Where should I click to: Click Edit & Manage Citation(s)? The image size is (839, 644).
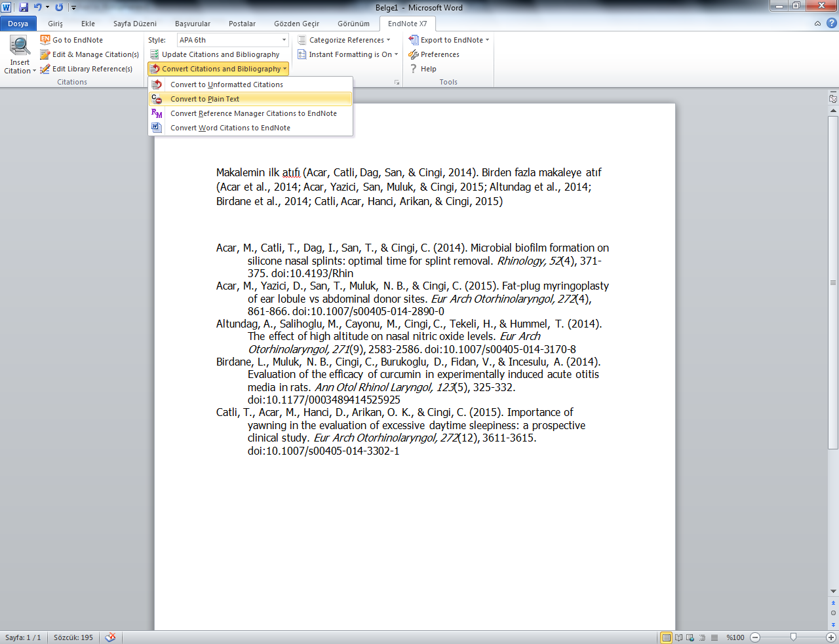pos(89,54)
